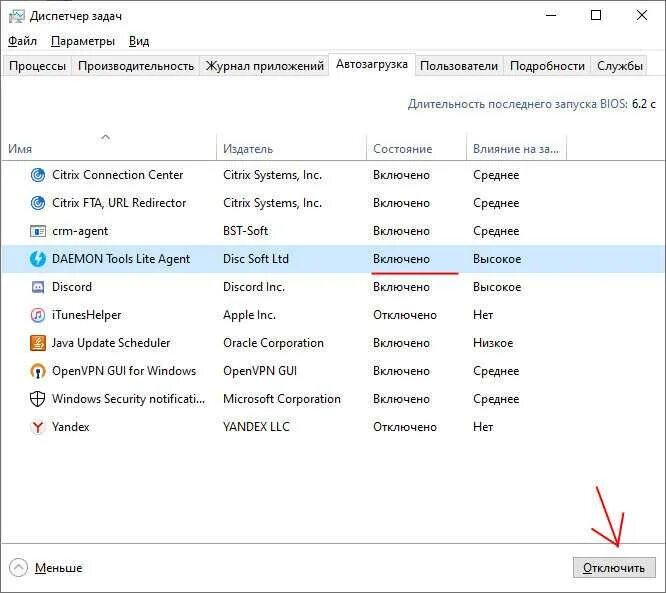Open the Файл menu

tap(23, 41)
